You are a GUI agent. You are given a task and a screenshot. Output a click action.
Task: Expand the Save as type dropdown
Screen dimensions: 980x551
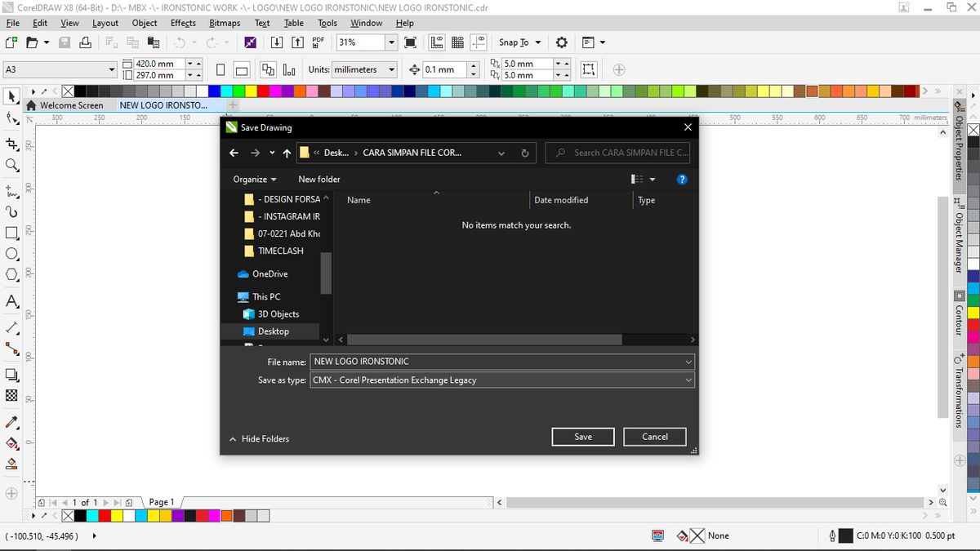(x=688, y=380)
